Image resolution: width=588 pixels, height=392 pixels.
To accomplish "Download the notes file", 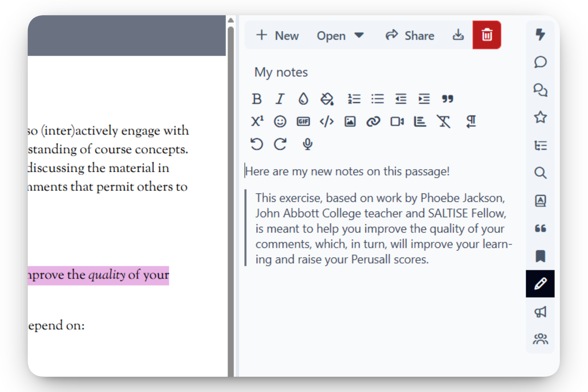I will click(458, 35).
